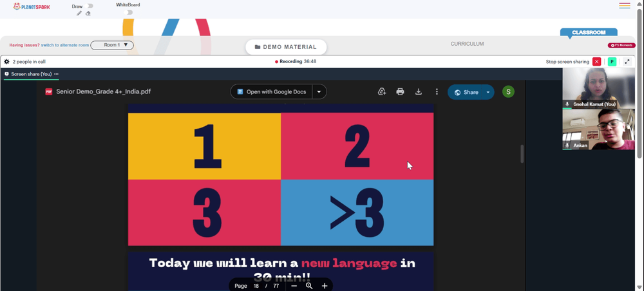
Task: Expand the Open with Google Docs arrow
Action: tap(319, 92)
